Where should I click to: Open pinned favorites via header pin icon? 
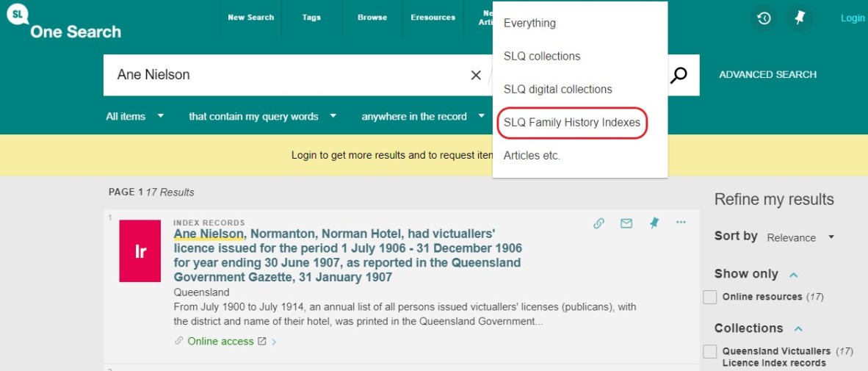[800, 18]
